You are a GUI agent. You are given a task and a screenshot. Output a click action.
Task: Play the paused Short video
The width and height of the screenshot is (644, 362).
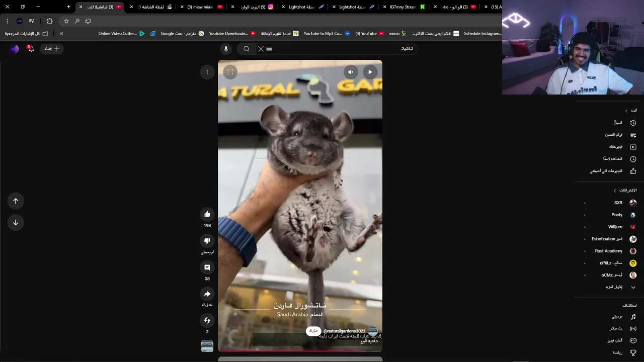(x=370, y=72)
